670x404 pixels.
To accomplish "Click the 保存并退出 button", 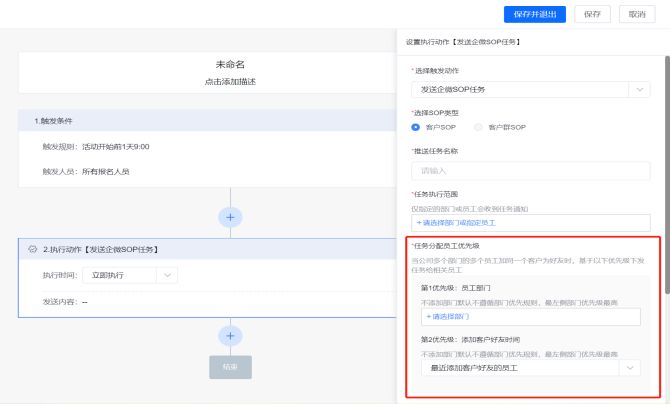I will (535, 14).
